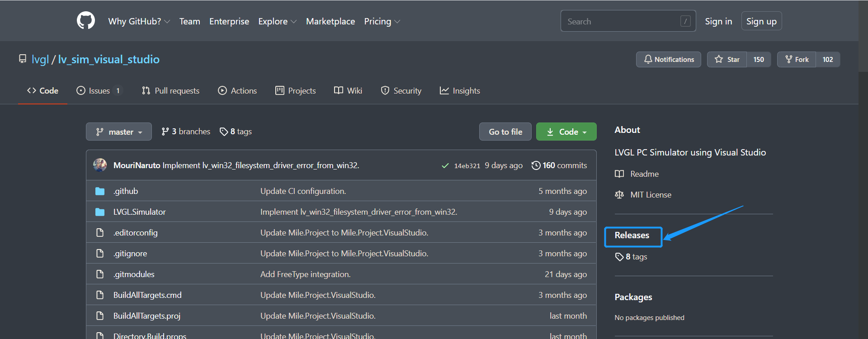This screenshot has width=868, height=339.
Task: Expand the green Code dropdown
Action: click(566, 132)
